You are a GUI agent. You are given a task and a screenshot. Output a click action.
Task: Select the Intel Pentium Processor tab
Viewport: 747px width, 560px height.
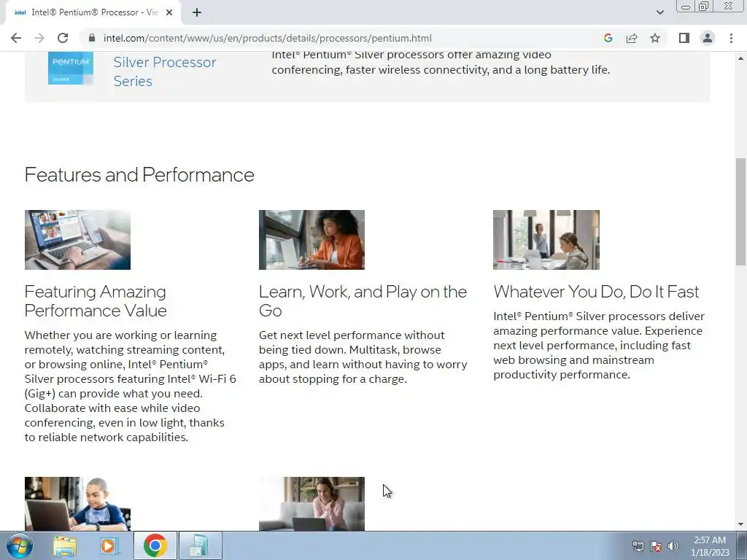pos(93,12)
